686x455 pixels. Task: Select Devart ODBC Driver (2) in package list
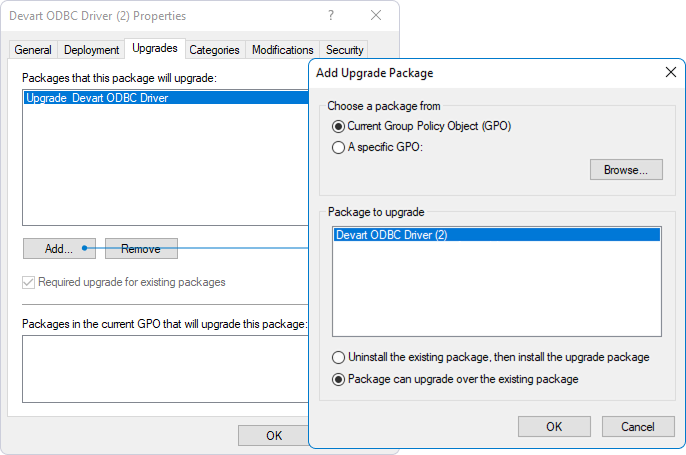(x=497, y=234)
